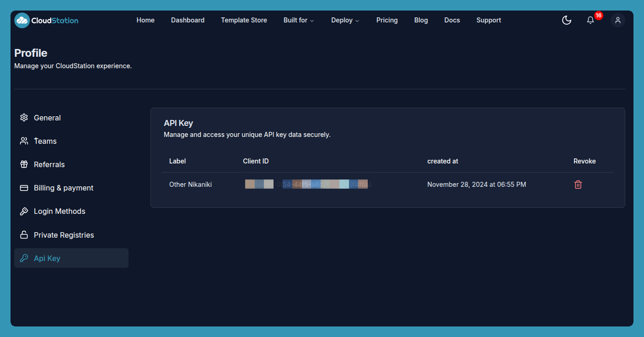Click the CloudStation brand name text
The image size is (644, 337).
55,20
